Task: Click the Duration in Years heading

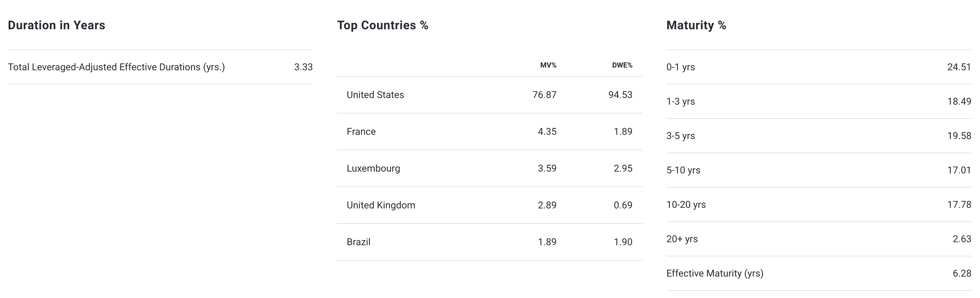Action: (56, 25)
